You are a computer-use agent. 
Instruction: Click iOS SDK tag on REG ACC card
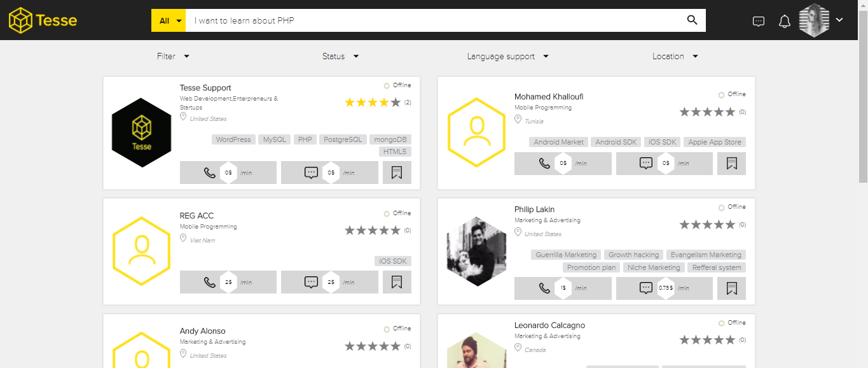[x=393, y=261]
